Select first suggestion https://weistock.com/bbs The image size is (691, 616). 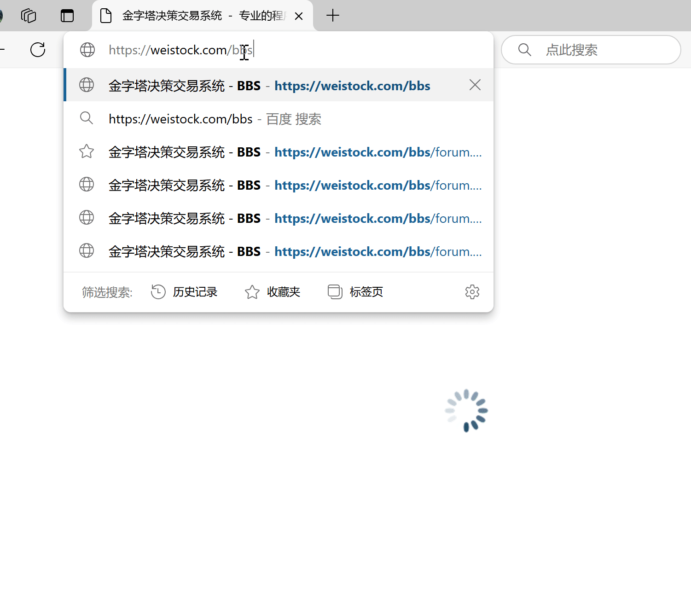click(279, 85)
